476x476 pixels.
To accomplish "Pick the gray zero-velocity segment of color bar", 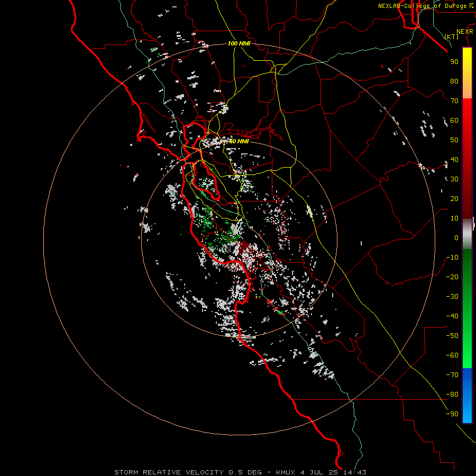I will (467, 234).
